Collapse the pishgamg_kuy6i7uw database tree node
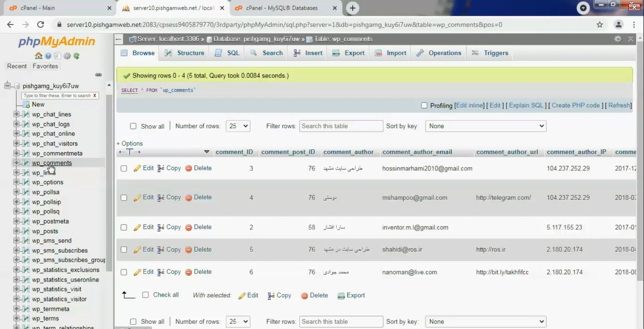Screen dimensions: 644x329 [8, 86]
